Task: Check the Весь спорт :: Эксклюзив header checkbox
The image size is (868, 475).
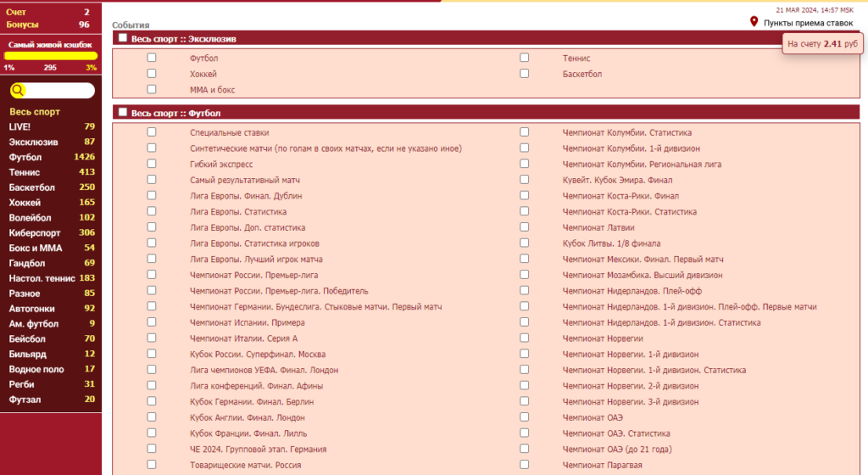Action: click(122, 38)
